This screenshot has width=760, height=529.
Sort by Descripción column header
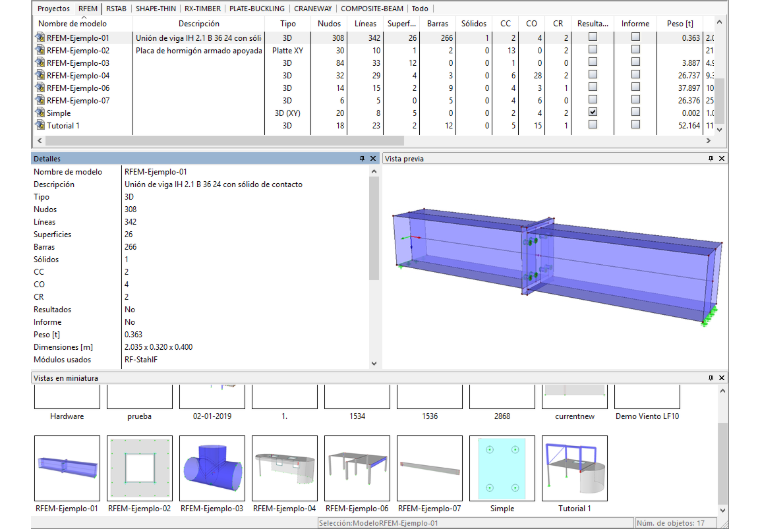click(198, 23)
